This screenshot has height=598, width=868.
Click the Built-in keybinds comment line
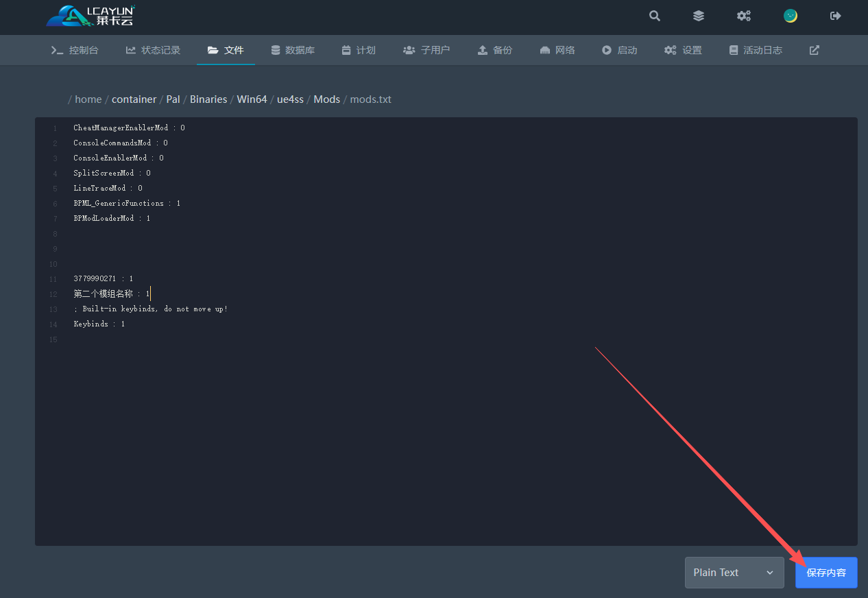click(150, 309)
